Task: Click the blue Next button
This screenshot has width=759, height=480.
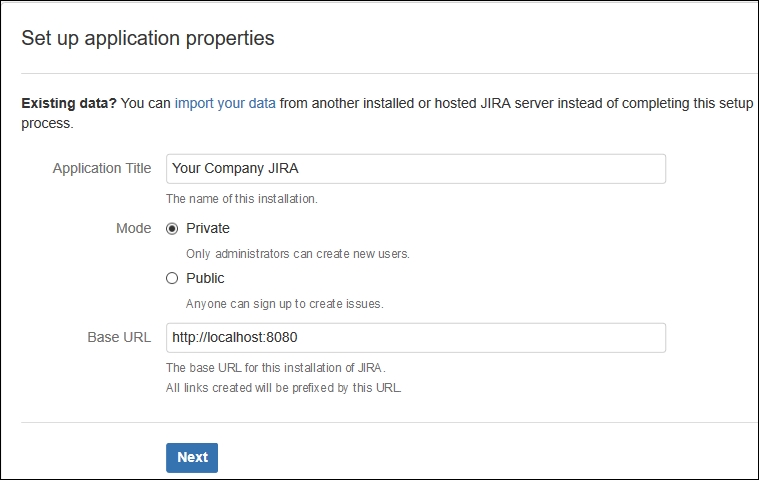Action: click(192, 457)
